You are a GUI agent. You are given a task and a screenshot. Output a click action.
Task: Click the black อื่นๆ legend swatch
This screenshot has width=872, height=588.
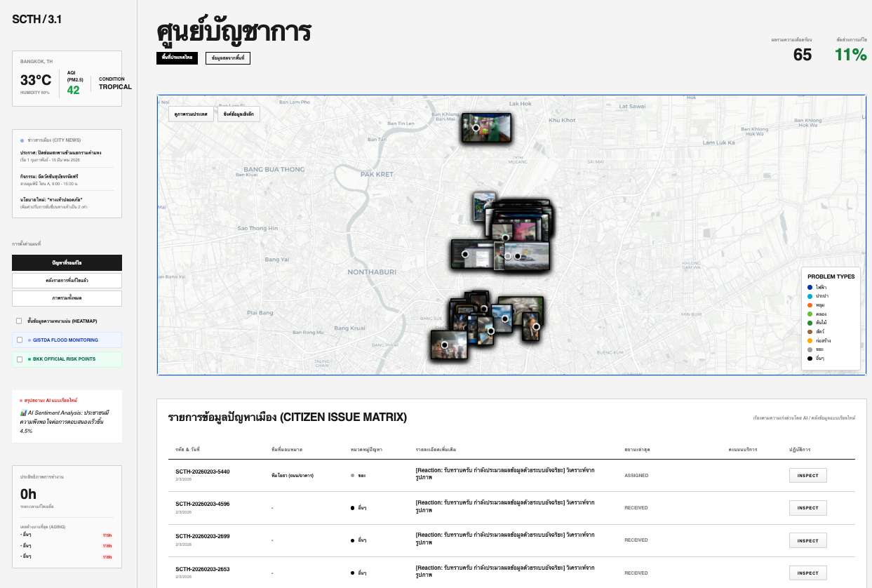coord(810,359)
